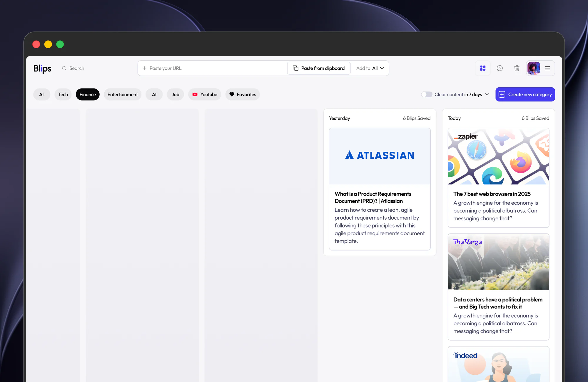Open 'What is a Product Requirements Document' title

click(373, 197)
